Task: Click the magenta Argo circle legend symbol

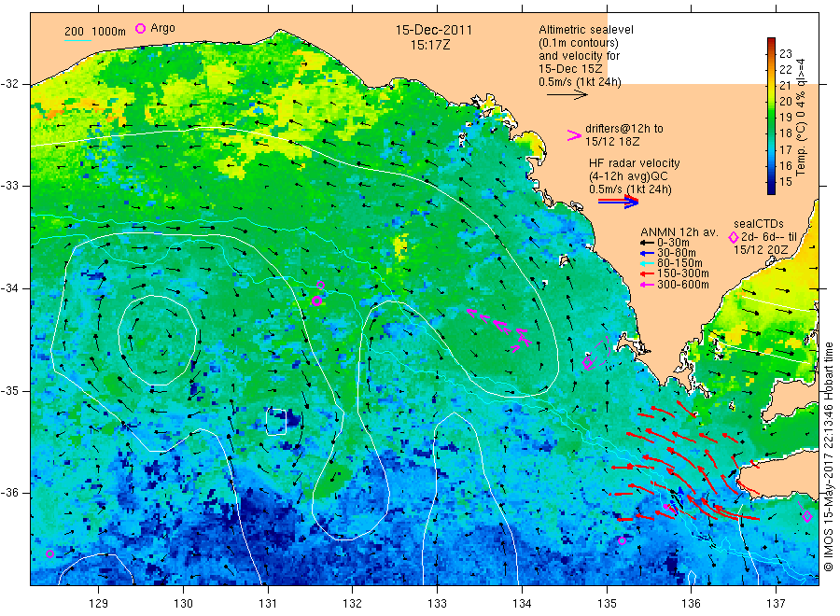Action: point(140,28)
